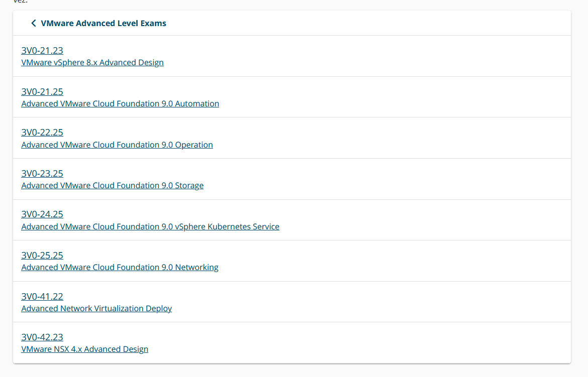Select exam code 3V0-25.25

pyautogui.click(x=42, y=256)
